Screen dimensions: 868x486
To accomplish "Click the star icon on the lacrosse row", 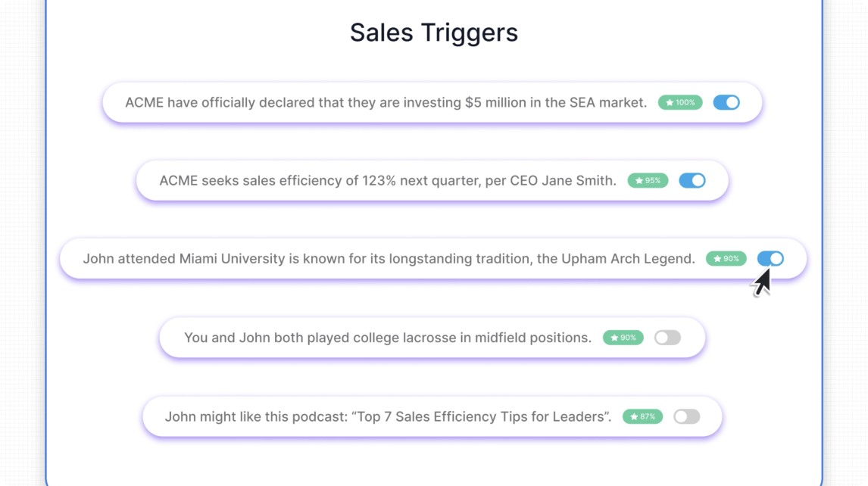I will pos(614,338).
